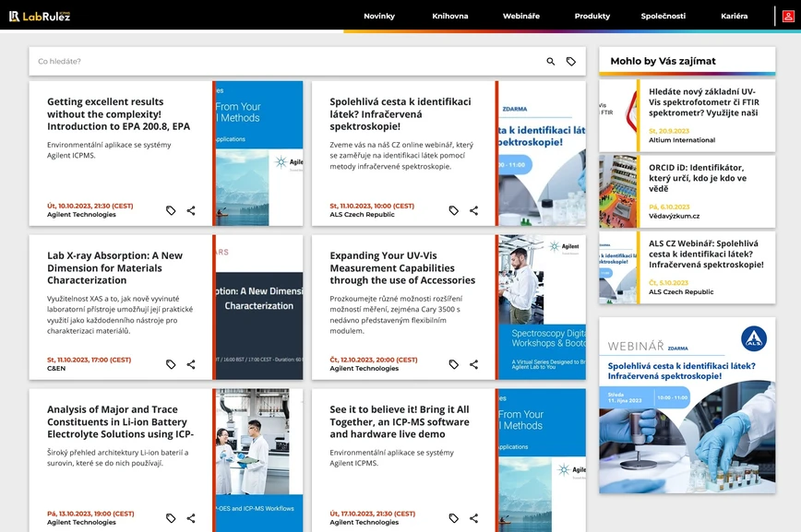
Task: Click thumbnail of Getting excellent results card
Action: point(259,153)
